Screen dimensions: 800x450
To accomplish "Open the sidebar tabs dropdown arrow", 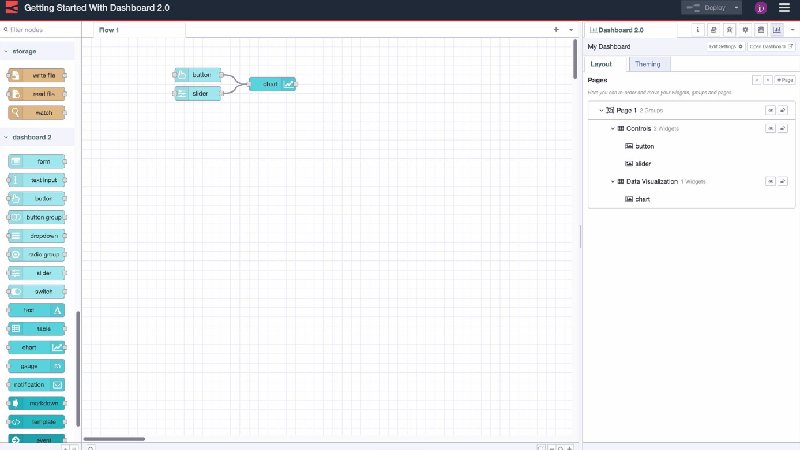I will [792, 30].
